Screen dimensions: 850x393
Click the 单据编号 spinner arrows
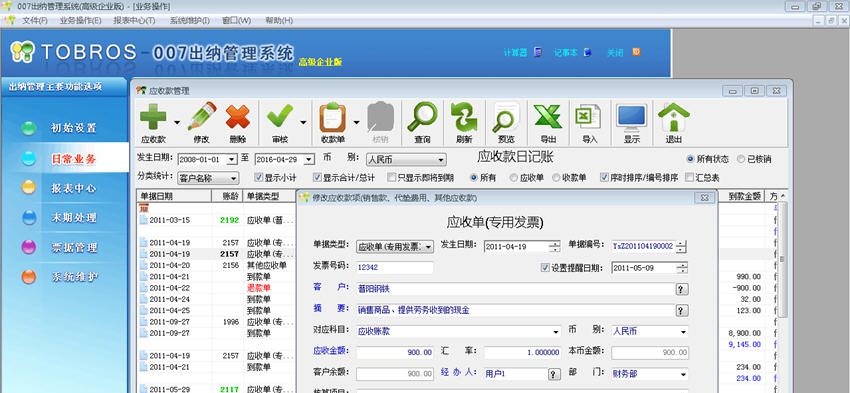[681, 247]
